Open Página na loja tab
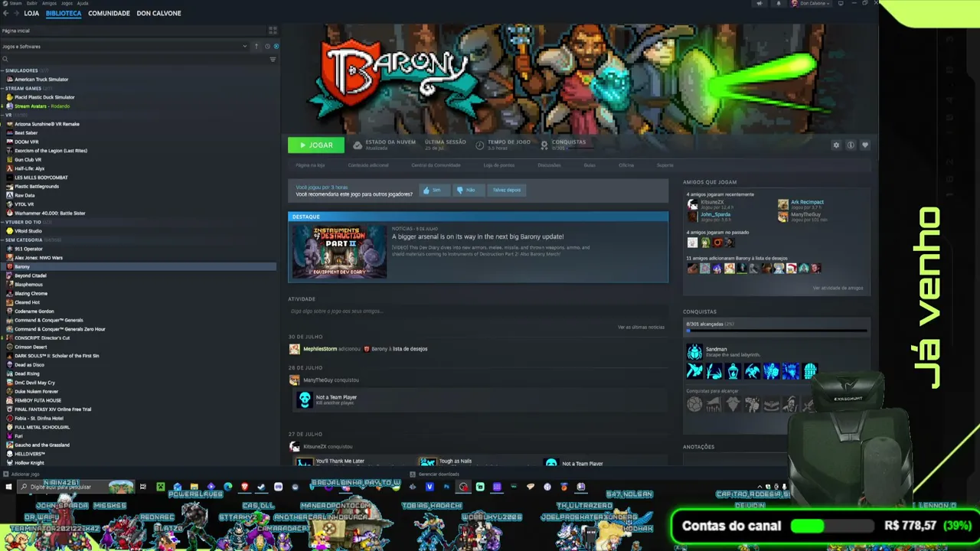The image size is (980, 551). click(310, 165)
